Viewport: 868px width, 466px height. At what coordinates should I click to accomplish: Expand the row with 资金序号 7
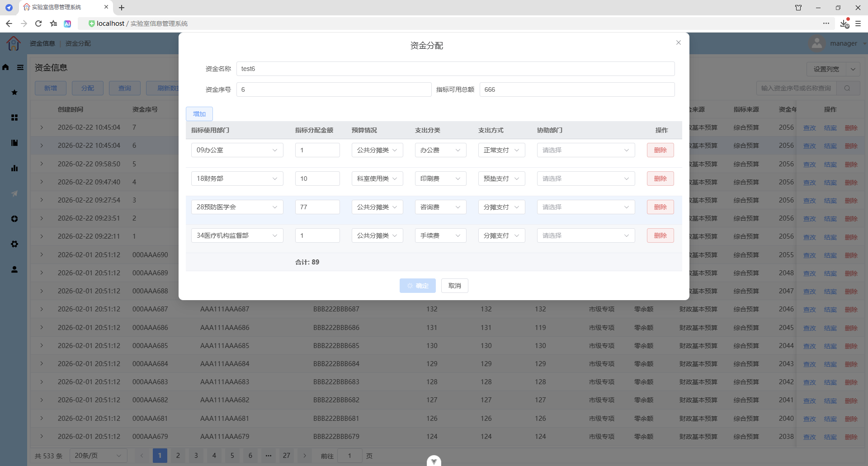(x=42, y=127)
